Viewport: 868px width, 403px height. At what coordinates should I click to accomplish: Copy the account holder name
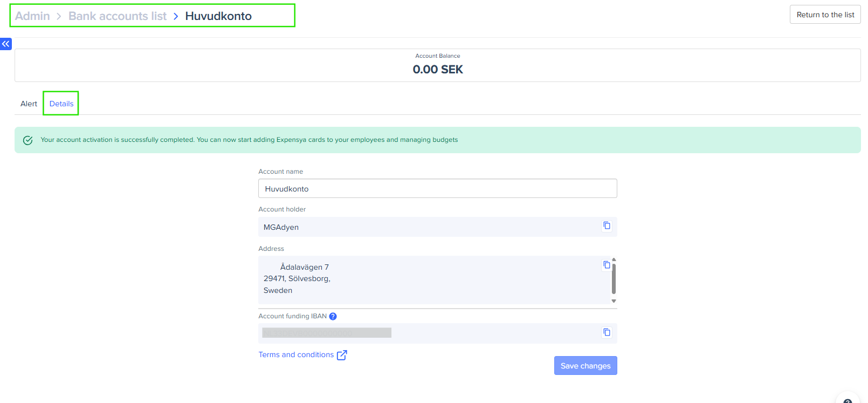(x=607, y=226)
